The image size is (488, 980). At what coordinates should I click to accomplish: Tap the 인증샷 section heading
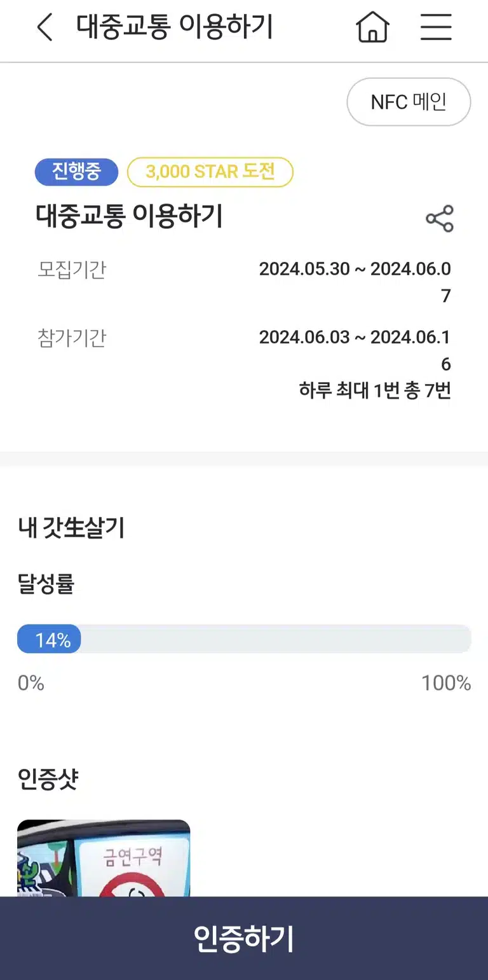tap(48, 778)
